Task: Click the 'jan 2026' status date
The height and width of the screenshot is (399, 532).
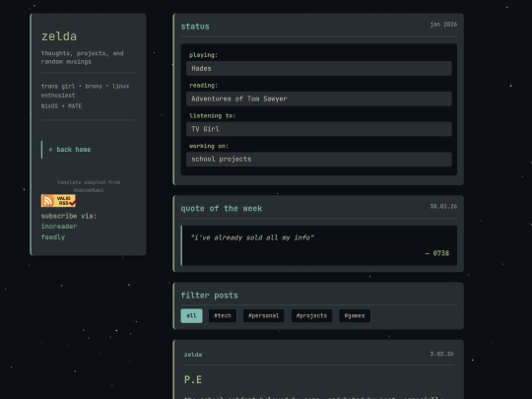Action: coord(443,25)
